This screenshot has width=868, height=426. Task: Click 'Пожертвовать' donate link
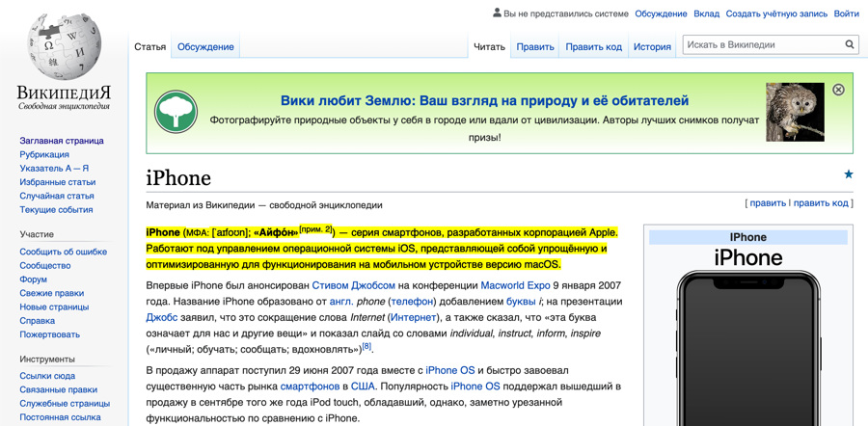49,334
